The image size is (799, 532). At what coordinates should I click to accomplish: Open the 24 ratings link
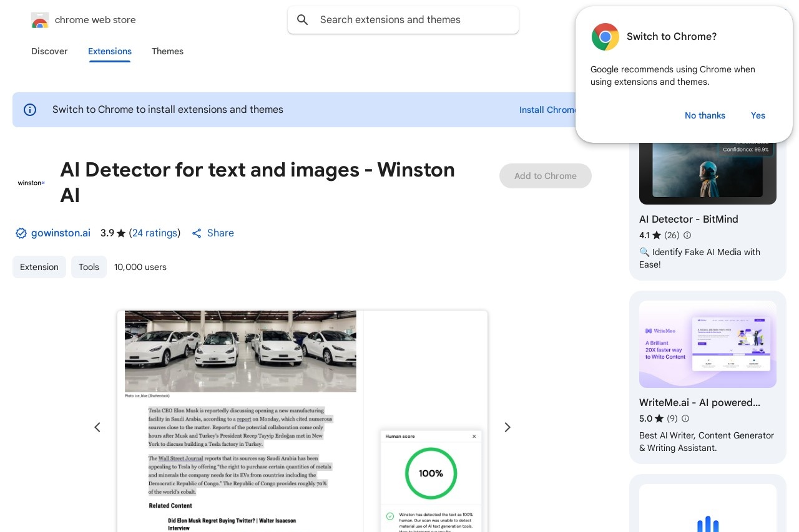155,233
